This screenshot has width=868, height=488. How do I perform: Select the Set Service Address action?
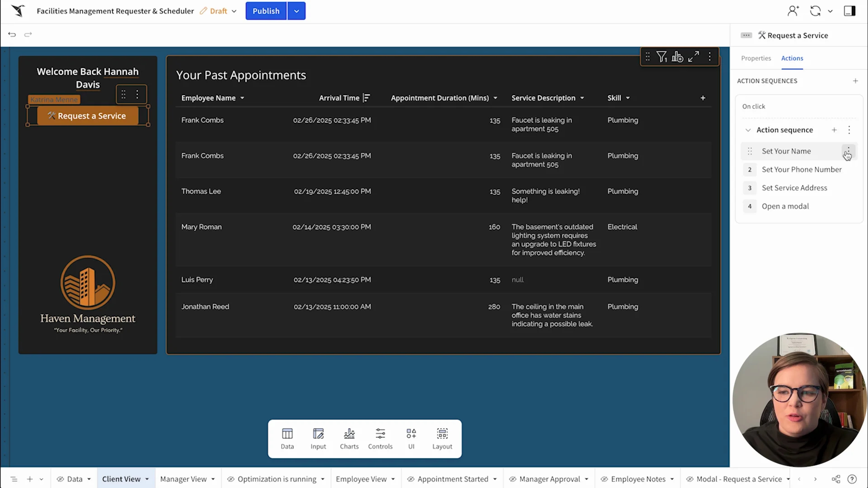click(x=795, y=188)
